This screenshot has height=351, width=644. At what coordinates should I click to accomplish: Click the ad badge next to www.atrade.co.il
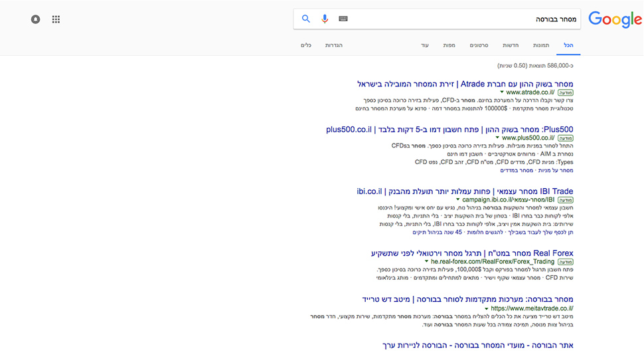click(x=566, y=93)
